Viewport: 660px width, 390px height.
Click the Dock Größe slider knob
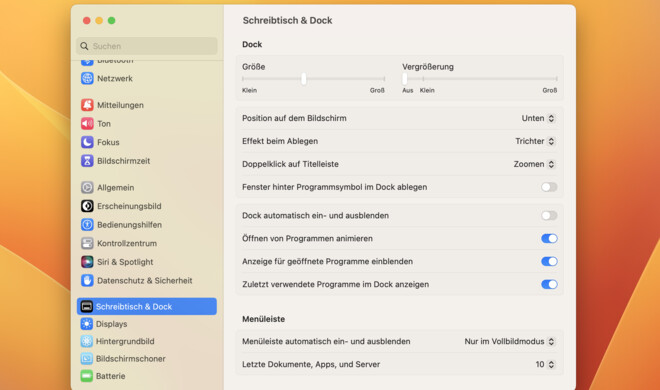point(303,79)
